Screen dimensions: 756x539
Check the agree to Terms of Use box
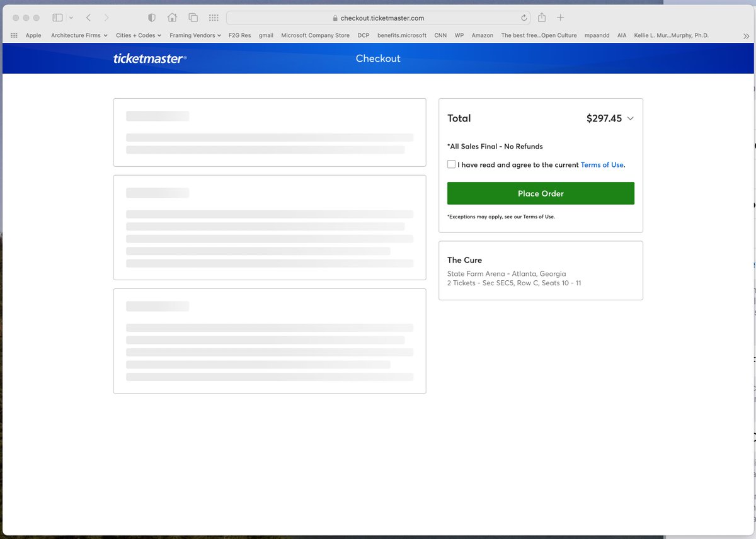[x=451, y=164]
